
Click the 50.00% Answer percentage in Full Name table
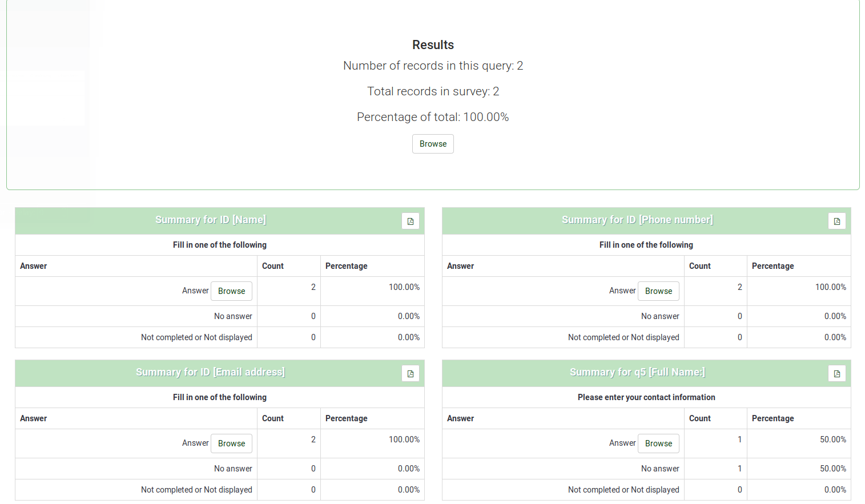832,440
